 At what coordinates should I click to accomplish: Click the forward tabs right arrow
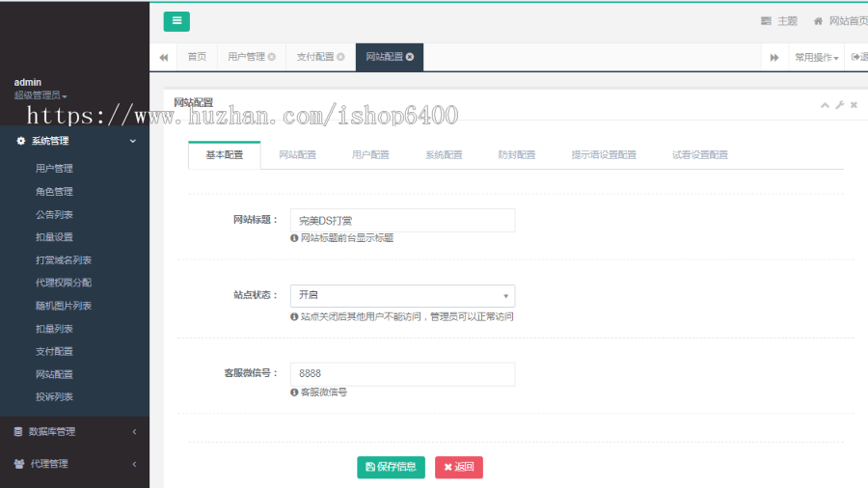coord(774,57)
